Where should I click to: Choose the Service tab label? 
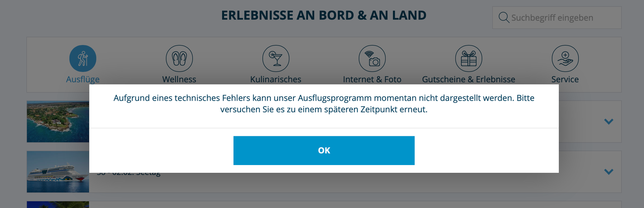pyautogui.click(x=565, y=80)
